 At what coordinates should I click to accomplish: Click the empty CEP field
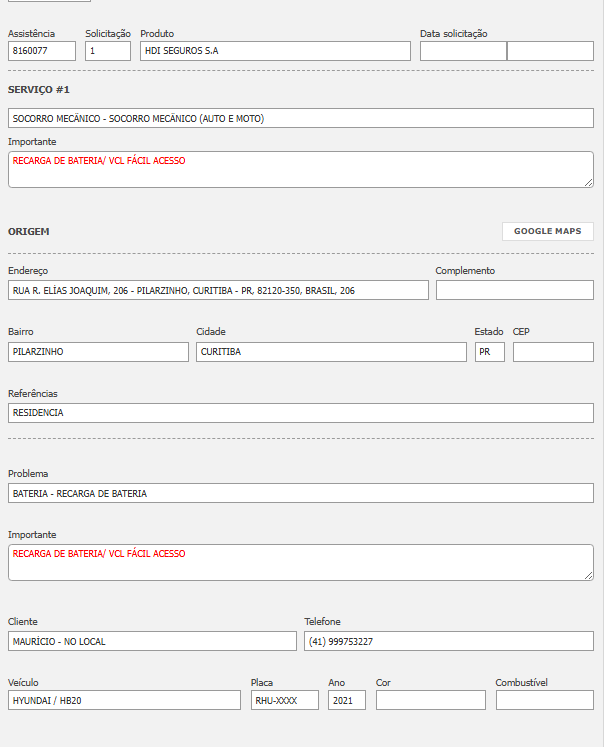pyautogui.click(x=552, y=352)
